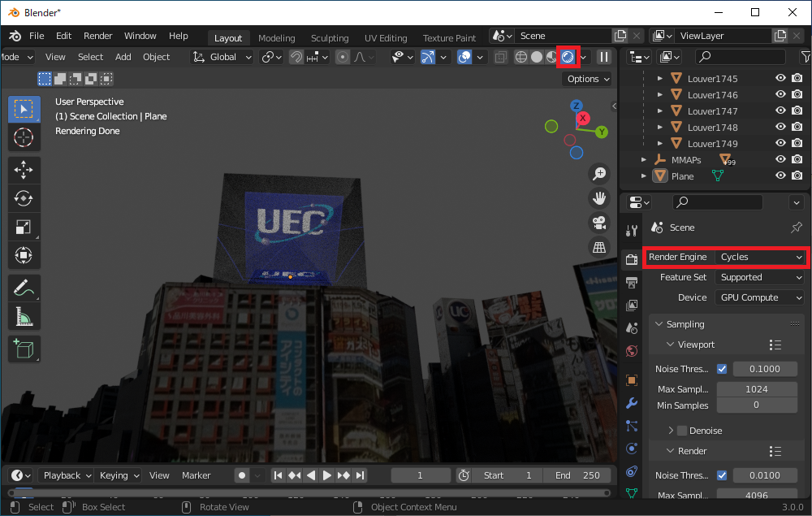
Task: Toggle show overlays button
Action: [464, 57]
